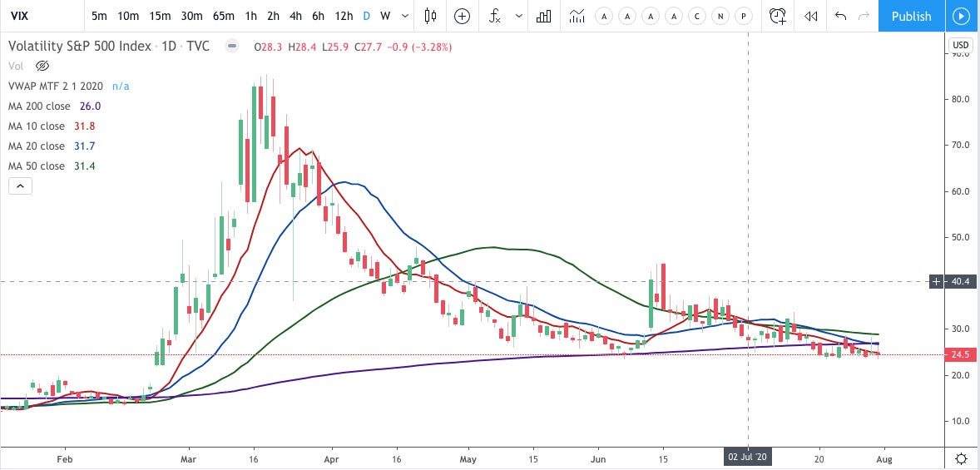The image size is (980, 470).
Task: Select the 12h interval
Action: [344, 17]
